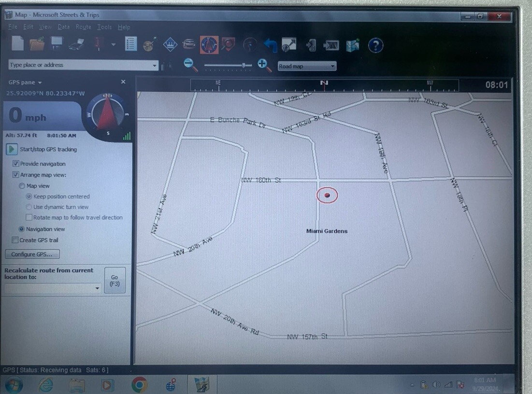Open Help with the question mark icon

375,45
